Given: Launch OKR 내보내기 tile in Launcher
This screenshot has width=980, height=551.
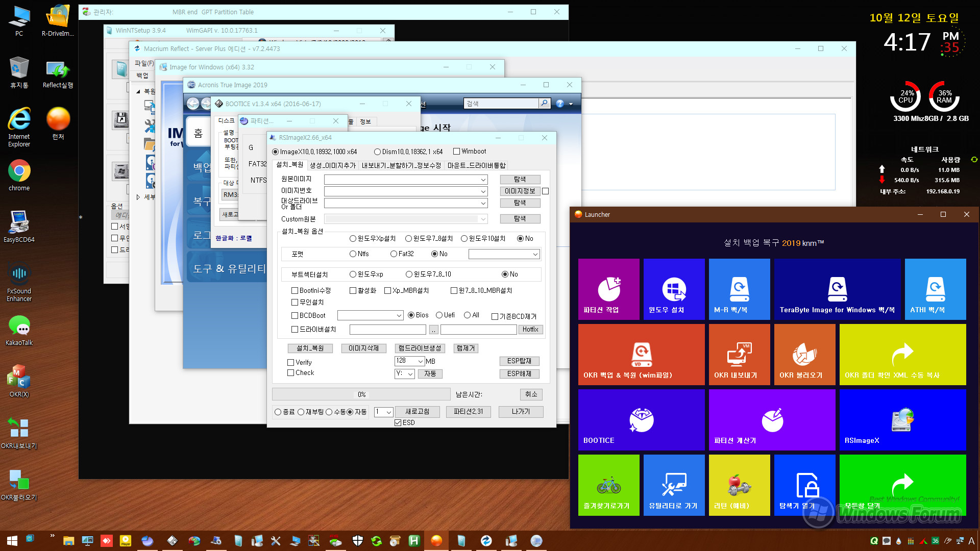Looking at the screenshot, I should click(739, 354).
